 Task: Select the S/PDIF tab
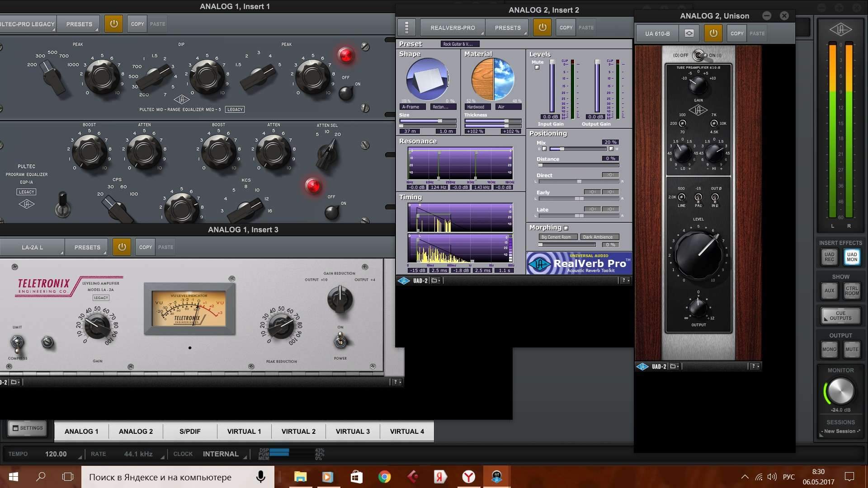190,431
